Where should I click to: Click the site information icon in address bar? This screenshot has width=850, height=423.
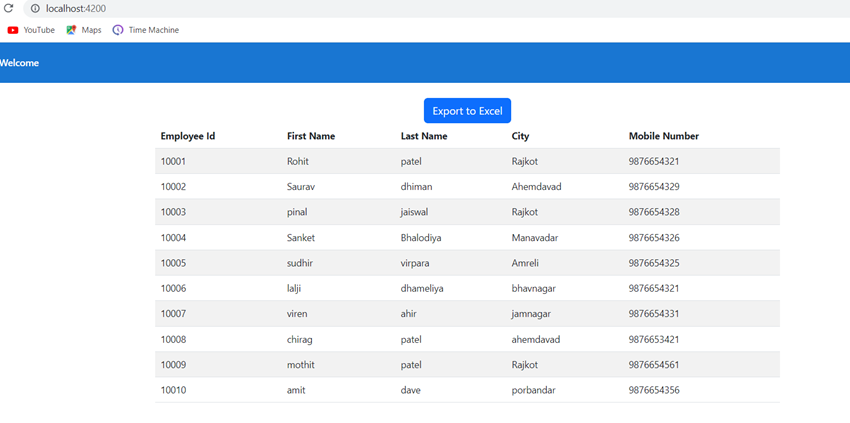[x=35, y=8]
